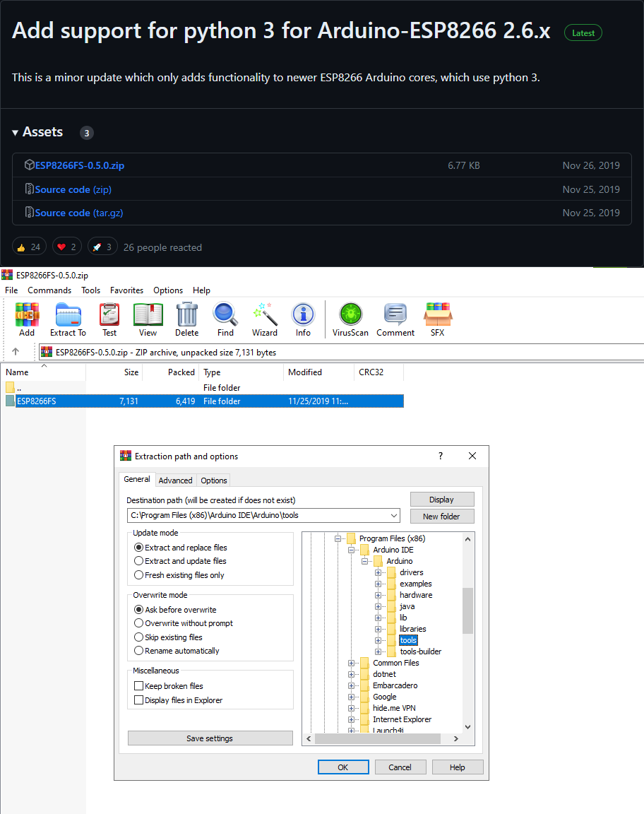Image resolution: width=644 pixels, height=814 pixels.
Task: Click the rocket reaction
Action: click(102, 247)
